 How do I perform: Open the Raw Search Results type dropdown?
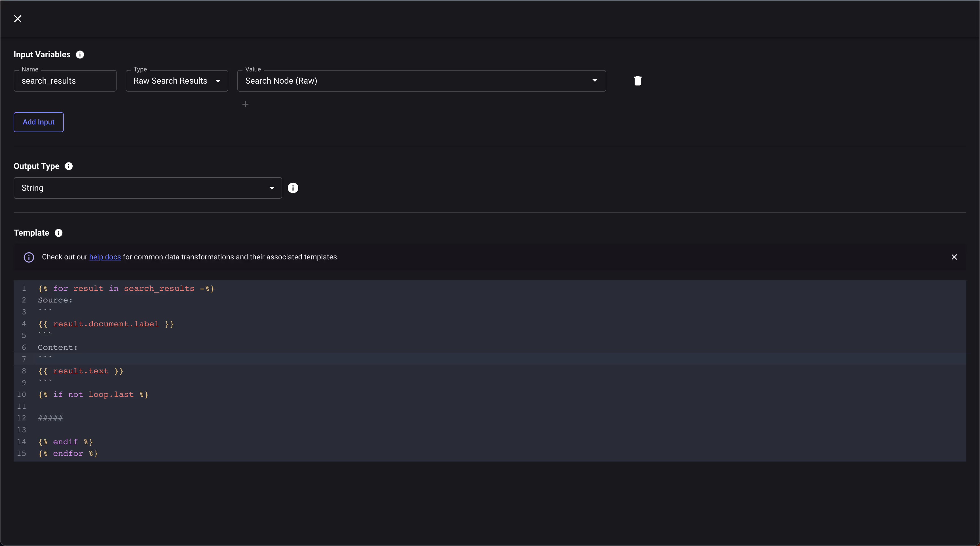(x=177, y=81)
